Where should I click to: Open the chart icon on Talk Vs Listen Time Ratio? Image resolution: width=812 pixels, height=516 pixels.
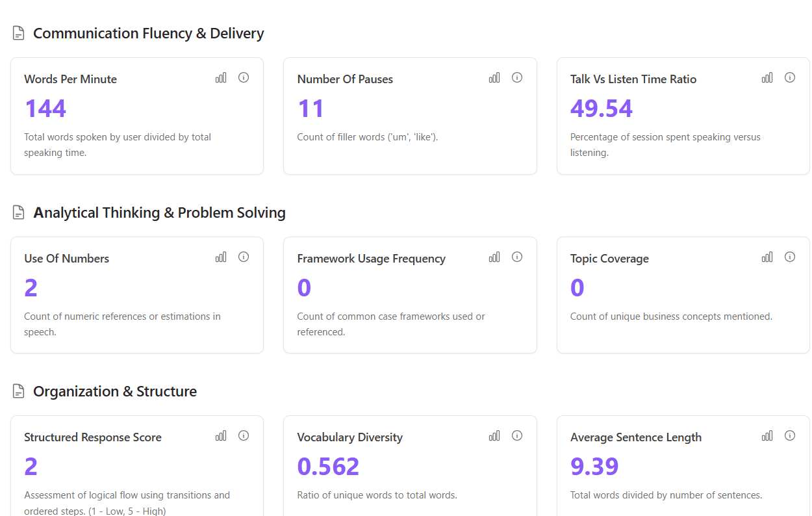(767, 77)
